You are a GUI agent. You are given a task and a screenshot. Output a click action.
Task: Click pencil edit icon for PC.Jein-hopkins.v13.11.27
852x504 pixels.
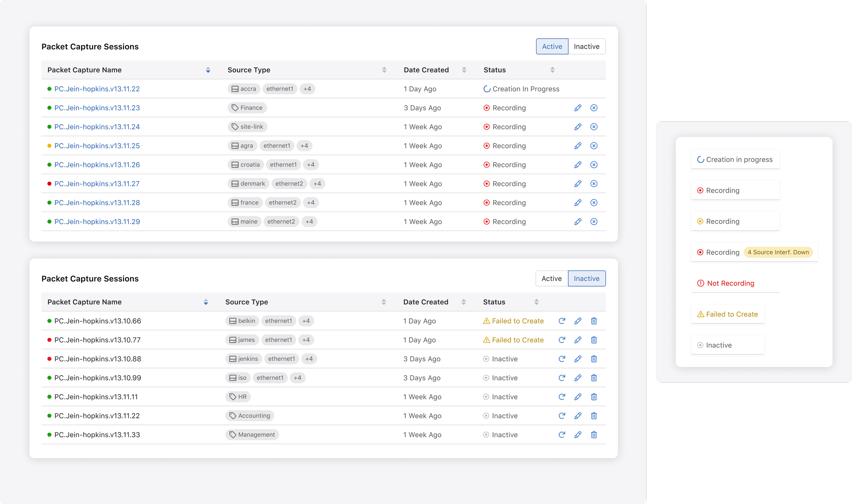click(578, 184)
